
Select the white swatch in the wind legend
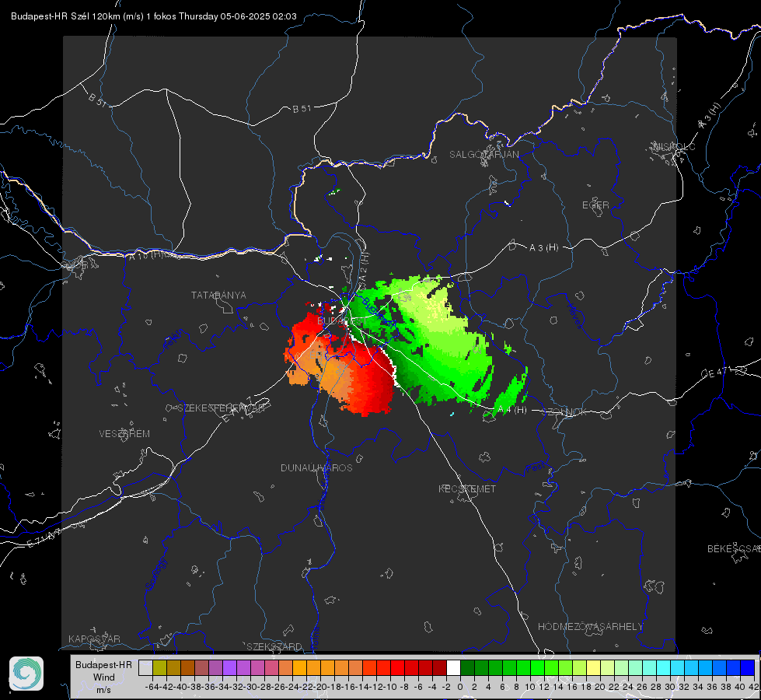tap(453, 667)
